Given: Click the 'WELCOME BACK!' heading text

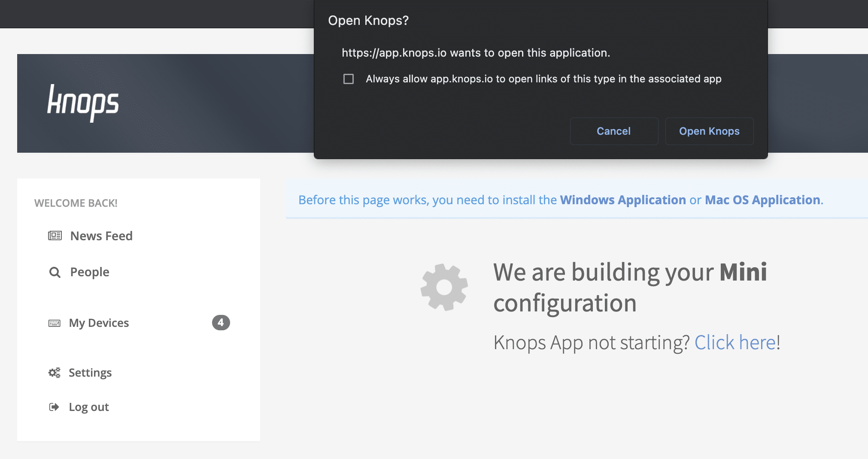Looking at the screenshot, I should click(x=76, y=203).
